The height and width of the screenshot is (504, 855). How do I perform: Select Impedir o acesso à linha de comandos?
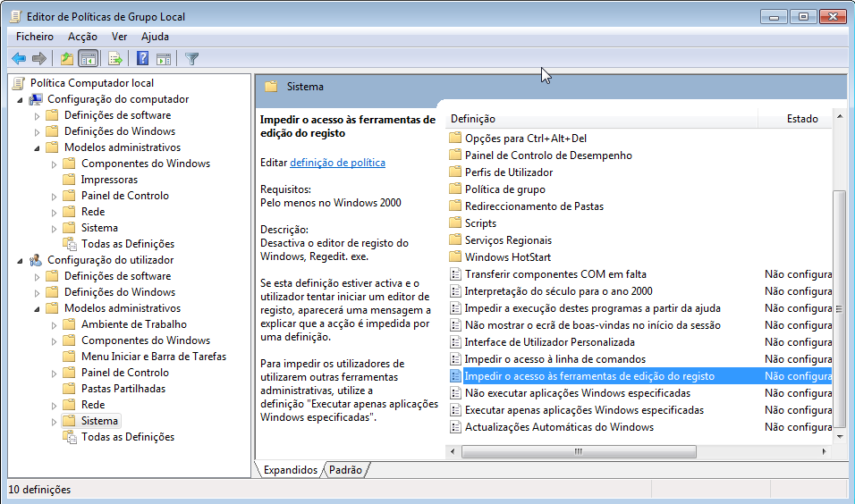pos(555,359)
